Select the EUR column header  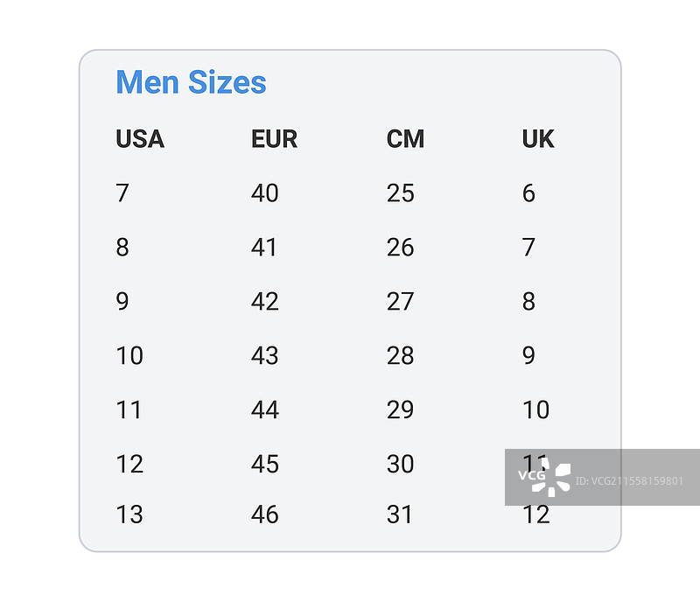click(x=274, y=139)
